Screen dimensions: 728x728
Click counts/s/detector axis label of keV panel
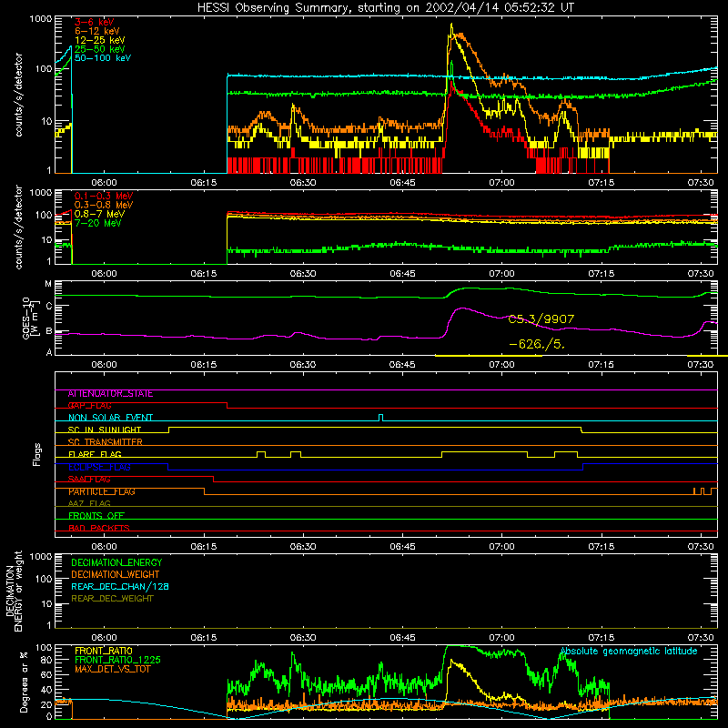(x=18, y=95)
